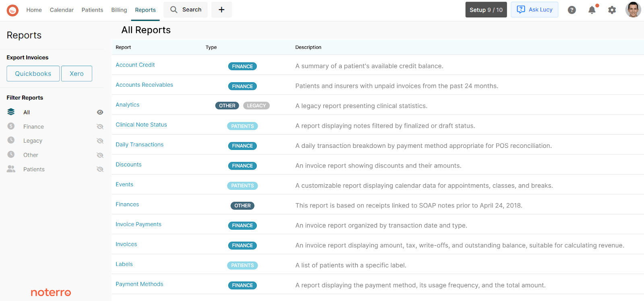
Task: Click the plus add-new button
Action: tap(221, 10)
